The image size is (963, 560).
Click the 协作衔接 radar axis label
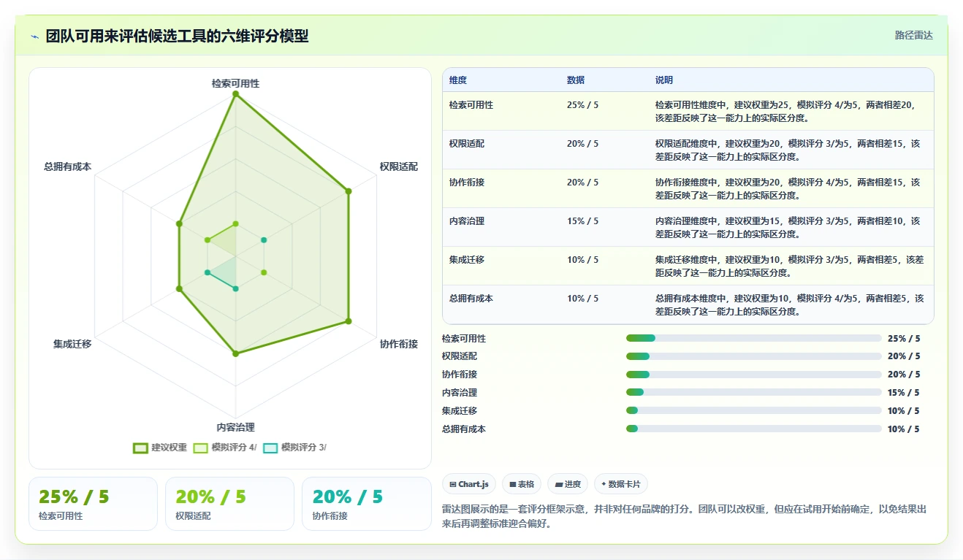pos(399,344)
